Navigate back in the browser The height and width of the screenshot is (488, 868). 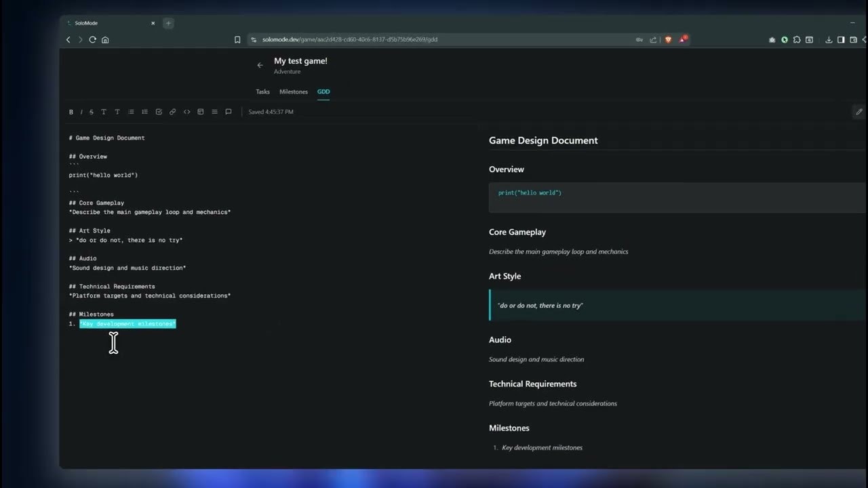click(x=68, y=40)
